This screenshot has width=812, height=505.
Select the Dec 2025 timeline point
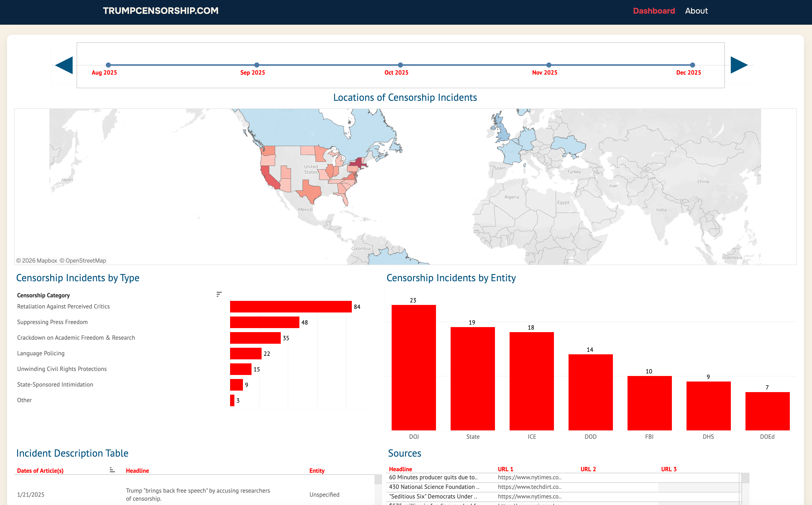693,65
